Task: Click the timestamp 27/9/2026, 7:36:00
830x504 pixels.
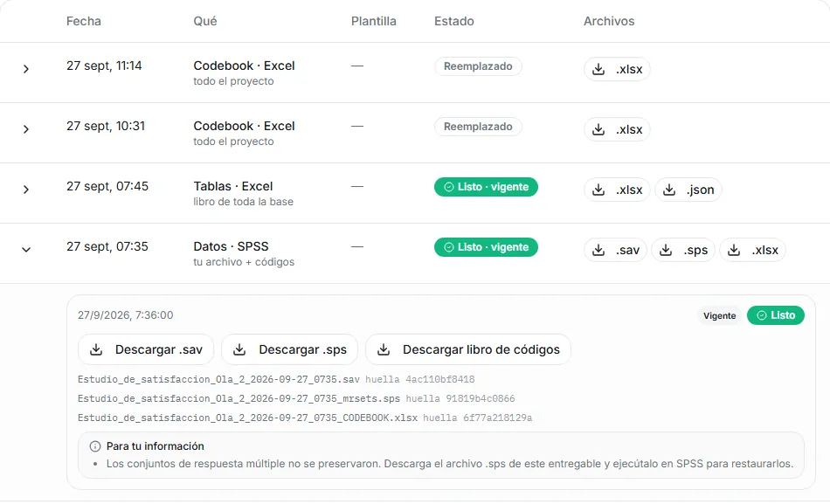Action: point(126,315)
